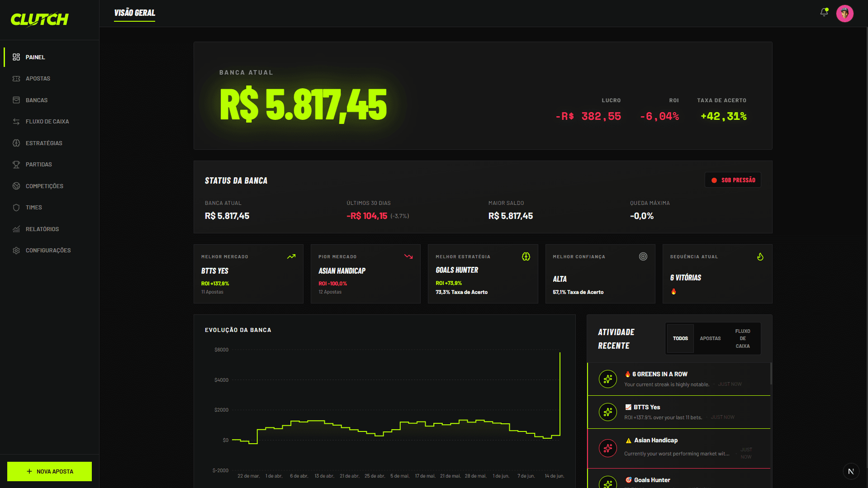Create a Nova Aposta

(49, 471)
